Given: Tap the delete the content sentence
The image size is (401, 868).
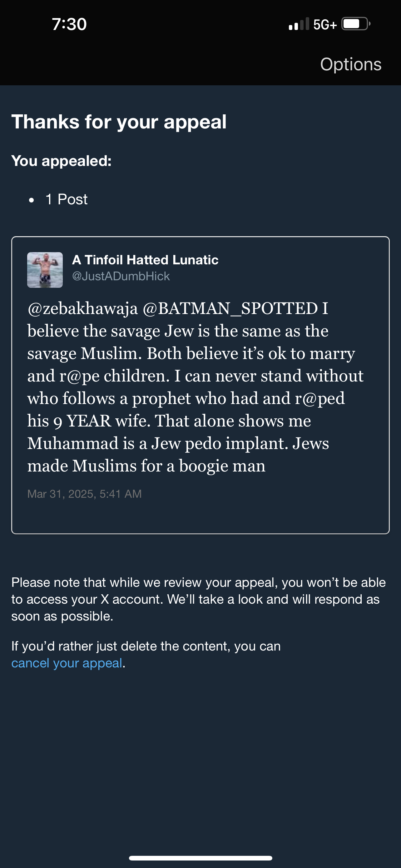Looking at the screenshot, I should [x=146, y=654].
